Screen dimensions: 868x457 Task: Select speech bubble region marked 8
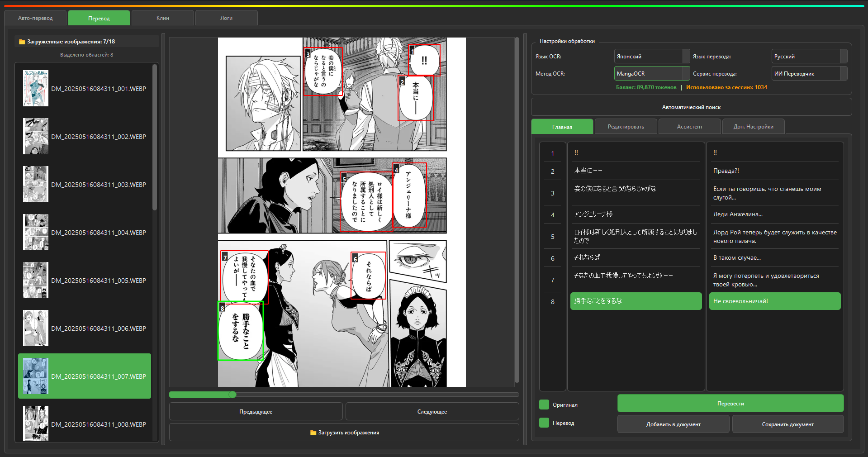[241, 331]
